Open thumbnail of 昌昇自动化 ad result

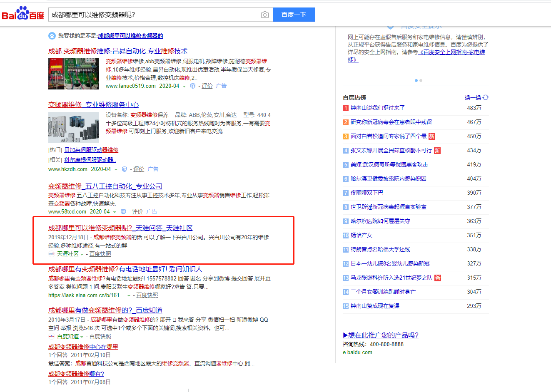[73, 74]
